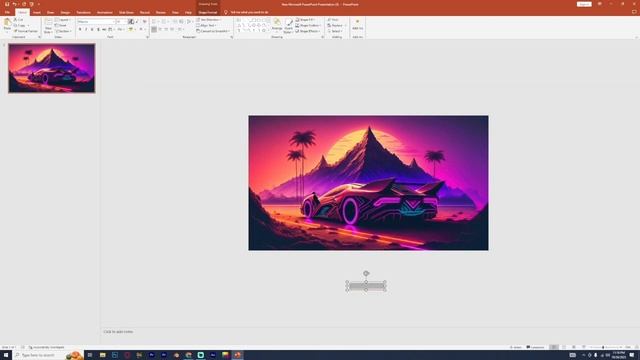Open Task View on taskbar
The height and width of the screenshot is (360, 640).
click(x=90, y=355)
